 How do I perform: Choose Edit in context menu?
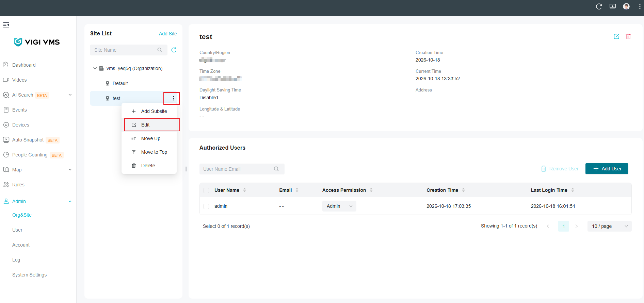pos(149,125)
